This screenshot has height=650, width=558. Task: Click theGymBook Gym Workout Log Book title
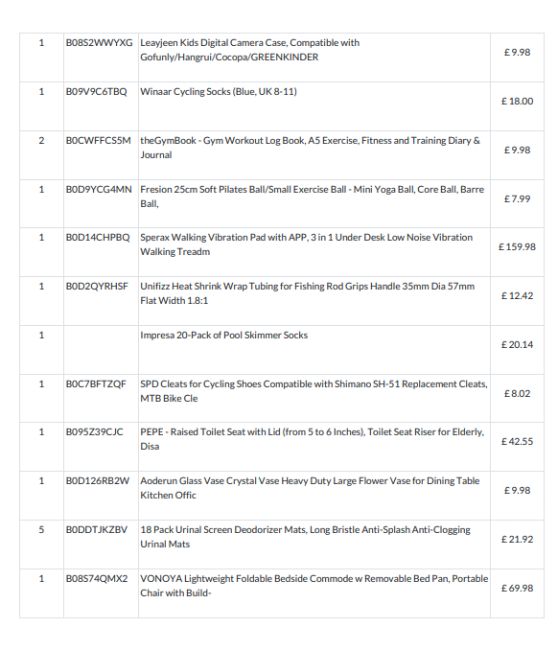tap(310, 148)
